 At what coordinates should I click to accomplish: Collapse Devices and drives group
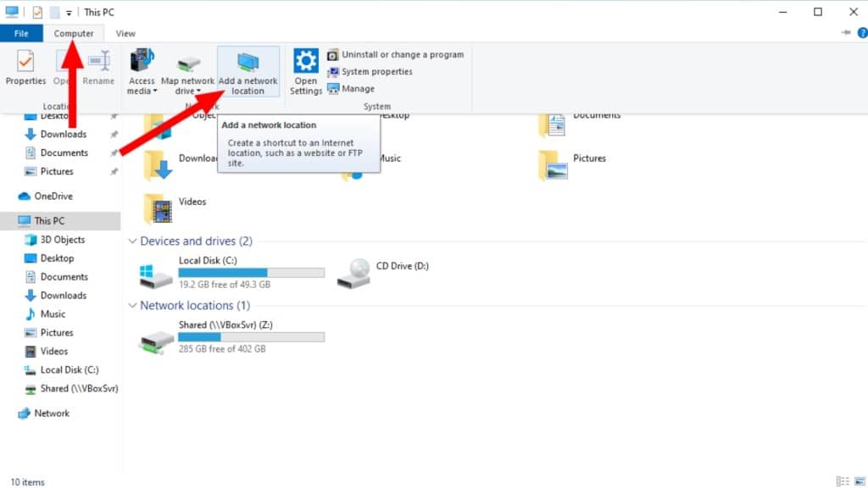pos(132,241)
